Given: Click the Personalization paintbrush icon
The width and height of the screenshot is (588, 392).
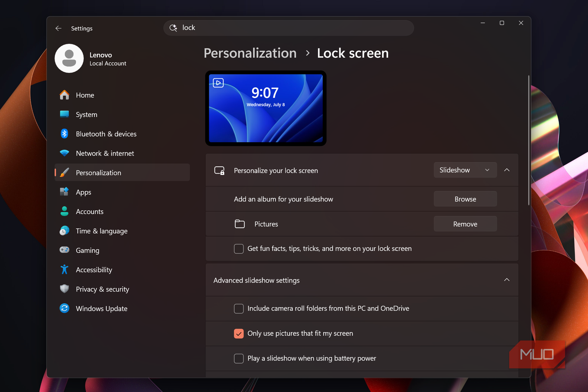Looking at the screenshot, I should tap(65, 172).
